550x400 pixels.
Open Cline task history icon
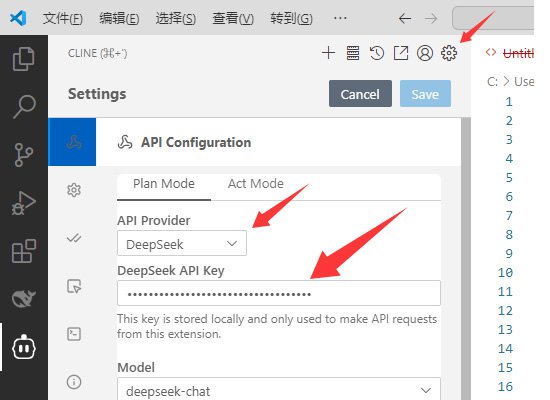pyautogui.click(x=377, y=53)
